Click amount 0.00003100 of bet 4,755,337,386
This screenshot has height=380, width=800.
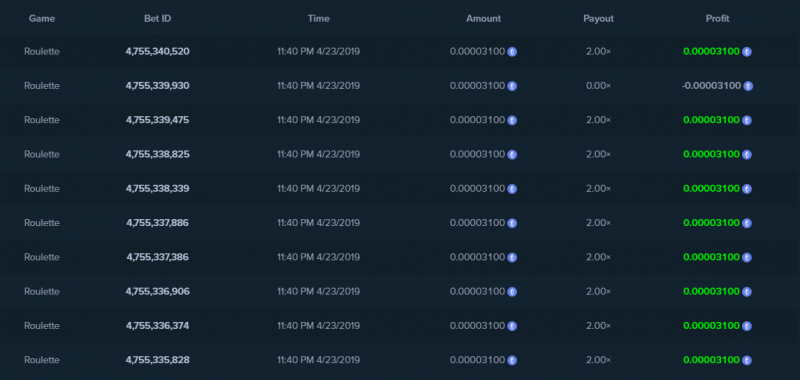(x=477, y=257)
